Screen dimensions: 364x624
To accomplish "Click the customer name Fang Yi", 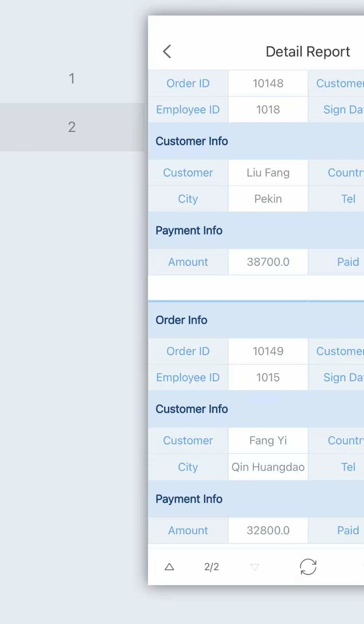I will [268, 441].
